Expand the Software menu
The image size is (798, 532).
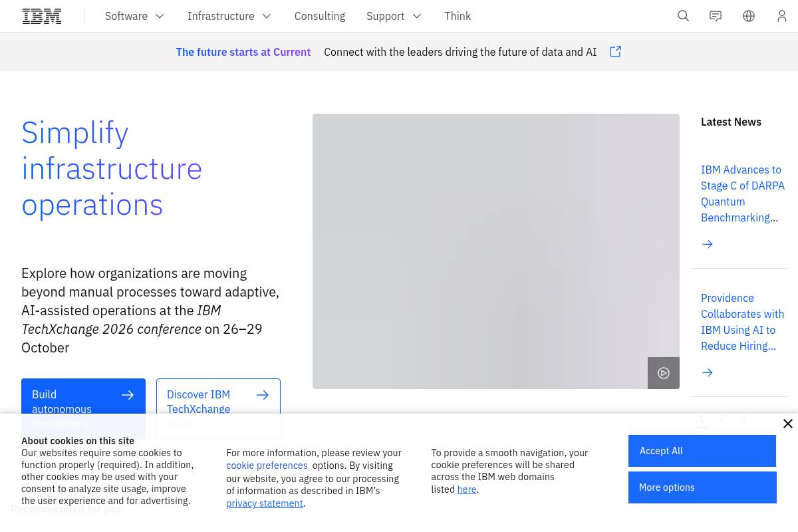[135, 16]
